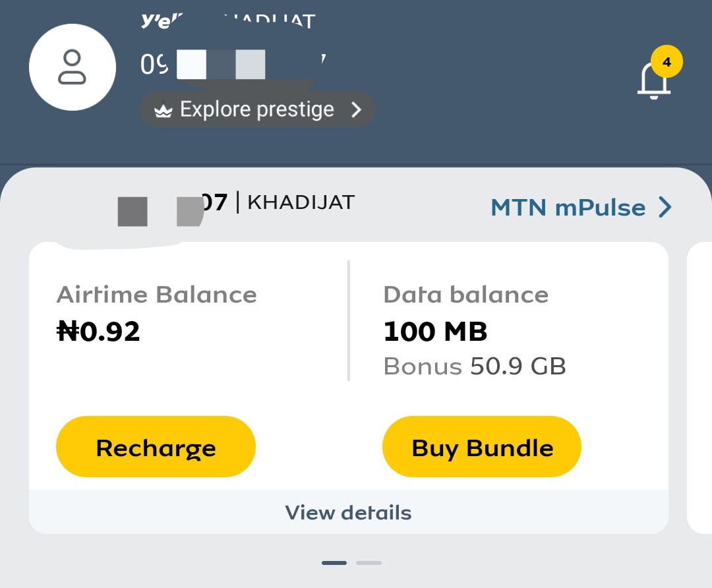This screenshot has height=588, width=712.
Task: Expand MTN mPulse via the right chevron
Action: 666,208
